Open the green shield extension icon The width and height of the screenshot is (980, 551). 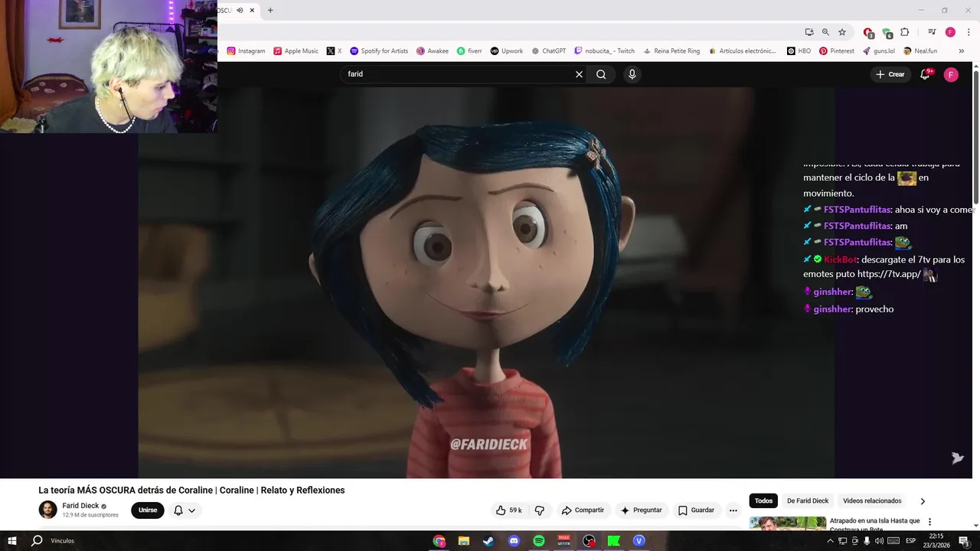pyautogui.click(x=887, y=32)
